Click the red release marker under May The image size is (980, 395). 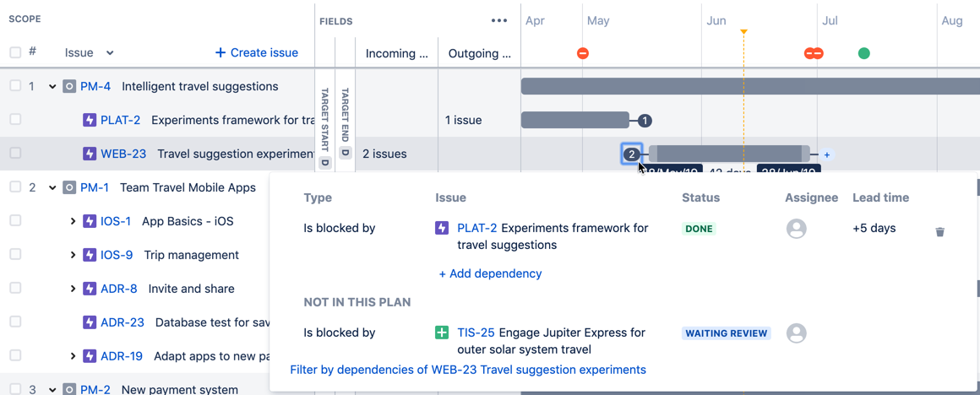(x=582, y=53)
